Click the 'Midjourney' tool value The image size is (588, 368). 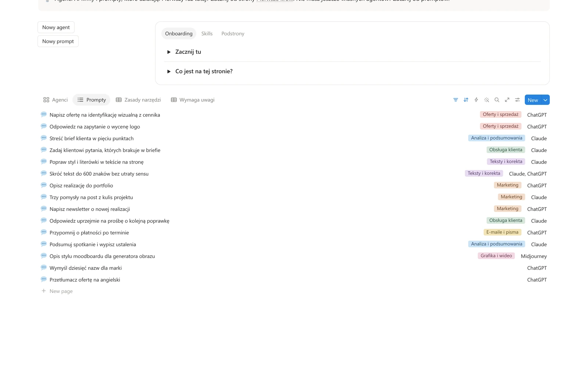tap(534, 256)
